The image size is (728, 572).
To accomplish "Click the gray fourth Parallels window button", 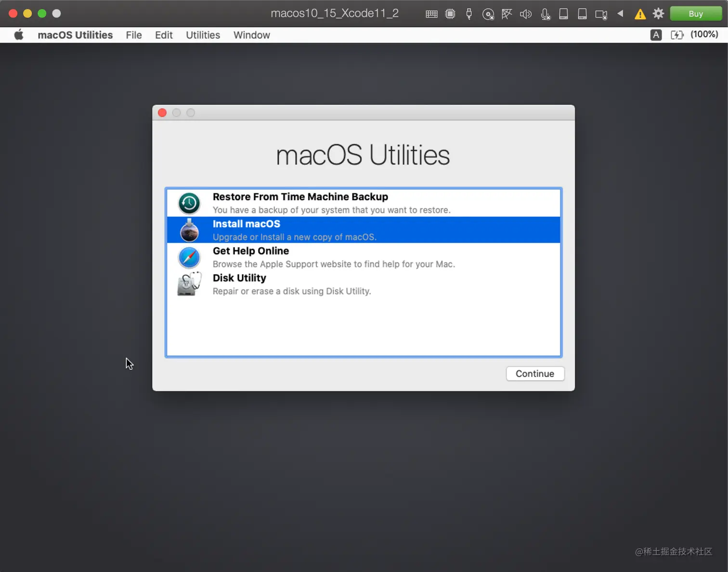I will click(x=56, y=13).
